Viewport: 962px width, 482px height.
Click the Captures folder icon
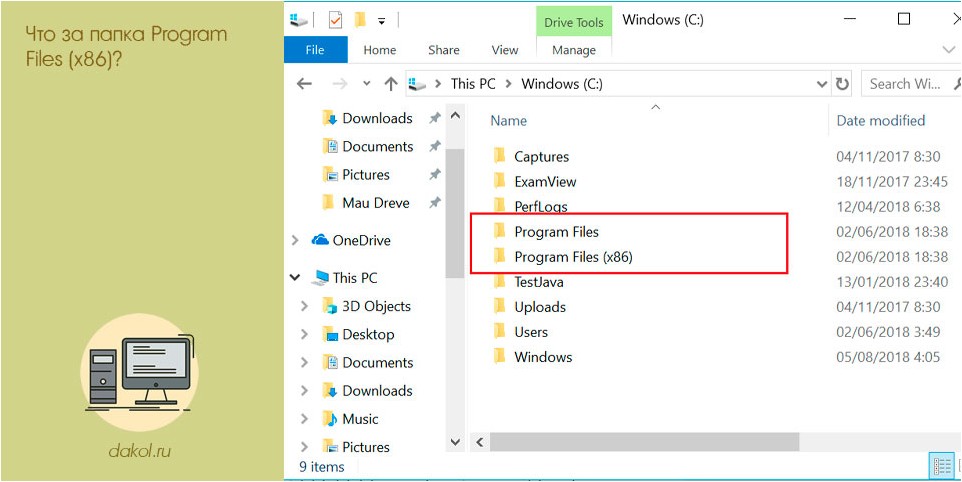tap(499, 156)
